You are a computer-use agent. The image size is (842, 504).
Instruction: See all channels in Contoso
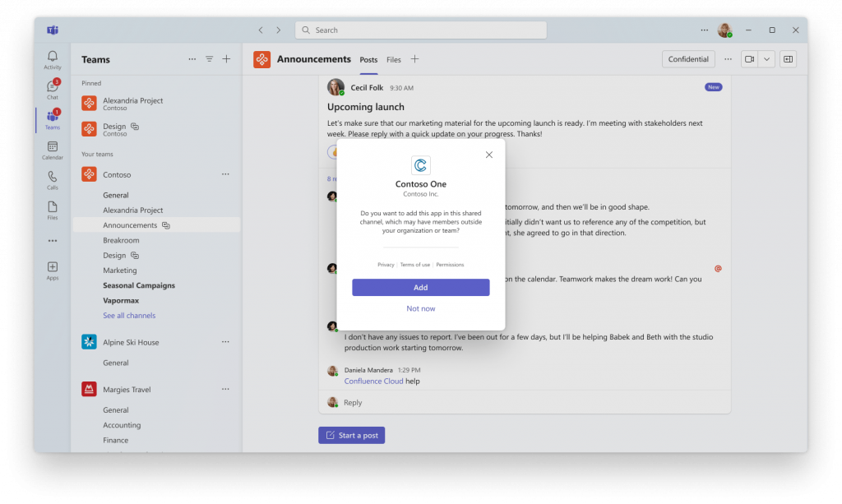coord(129,316)
